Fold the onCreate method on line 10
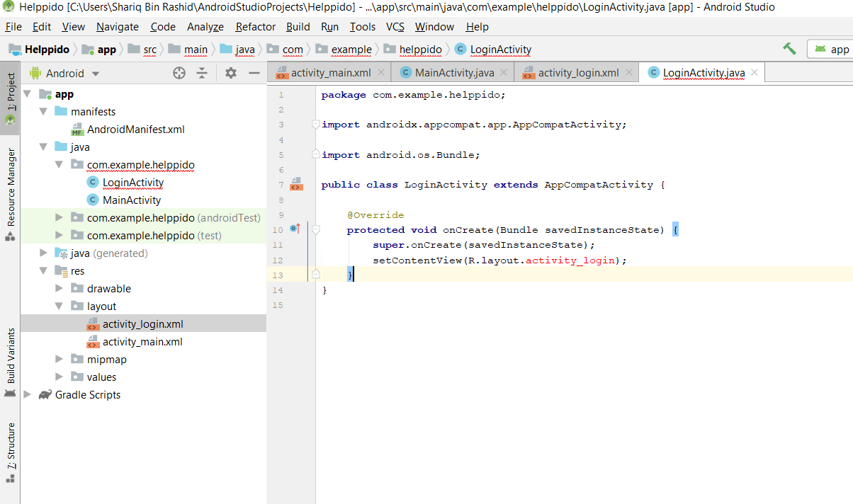Viewport: 853px width, 504px height. tap(316, 229)
